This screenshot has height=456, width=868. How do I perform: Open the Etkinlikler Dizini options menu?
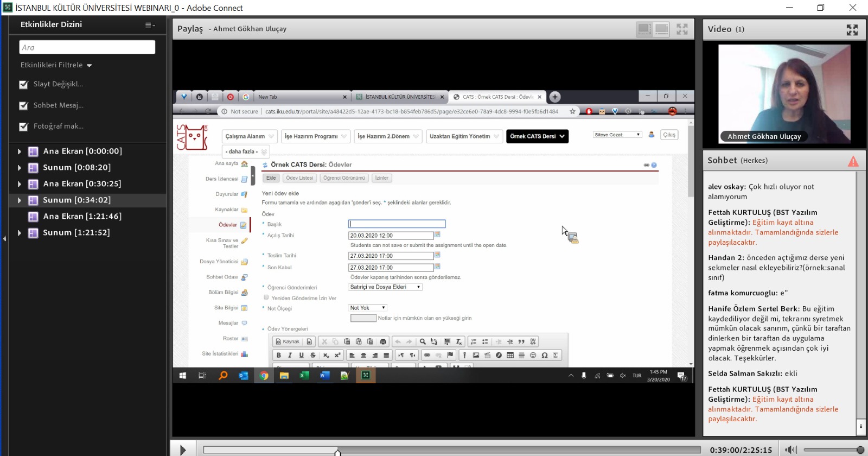(x=150, y=25)
